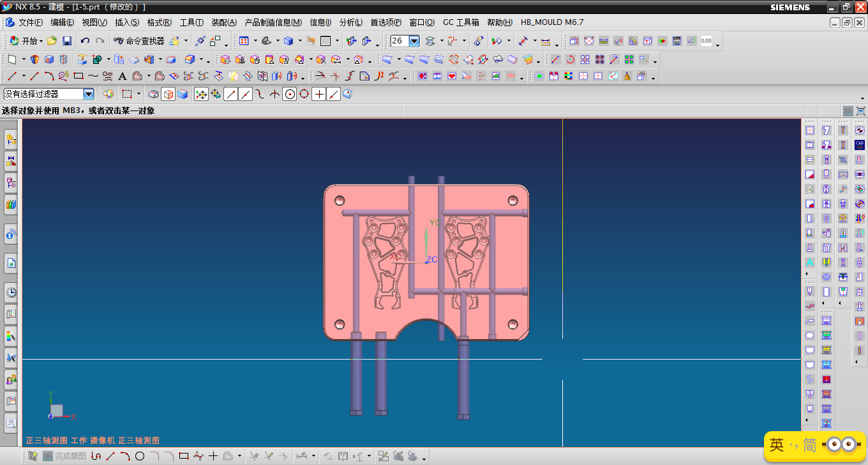Toggle the enable snap points icon
The width and height of the screenshot is (868, 465).
(x=201, y=94)
